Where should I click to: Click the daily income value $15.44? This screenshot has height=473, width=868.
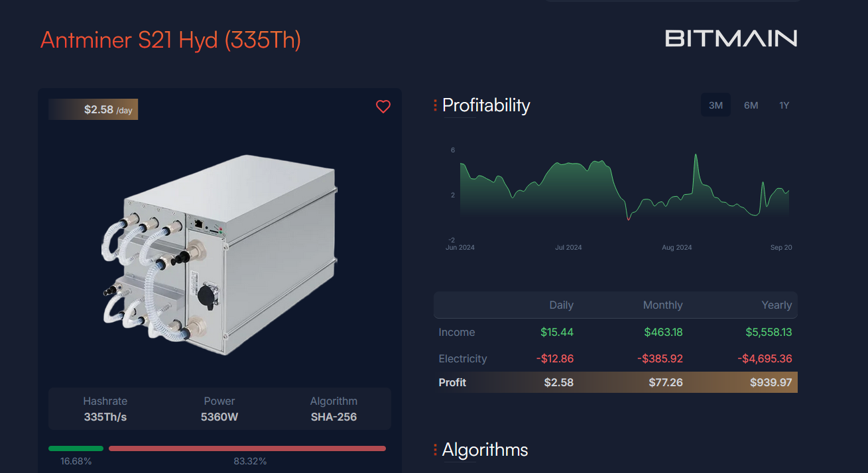[556, 333]
